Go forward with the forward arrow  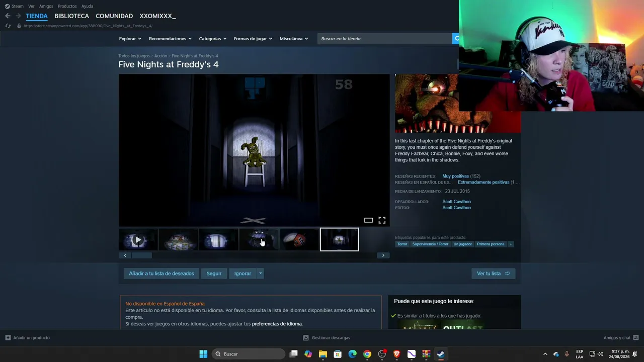coord(18,16)
